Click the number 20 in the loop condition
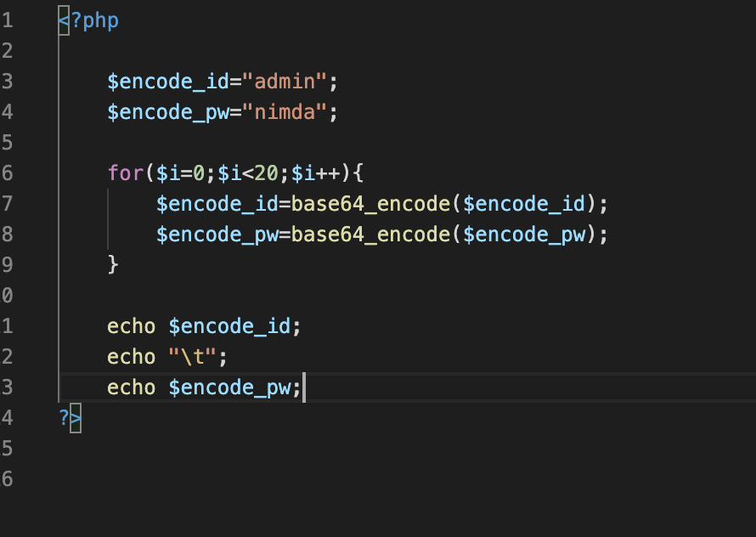This screenshot has width=756, height=537. 266,173
